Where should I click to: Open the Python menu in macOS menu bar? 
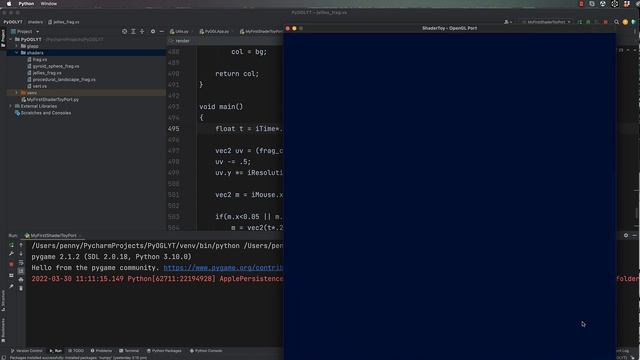pyautogui.click(x=26, y=4)
